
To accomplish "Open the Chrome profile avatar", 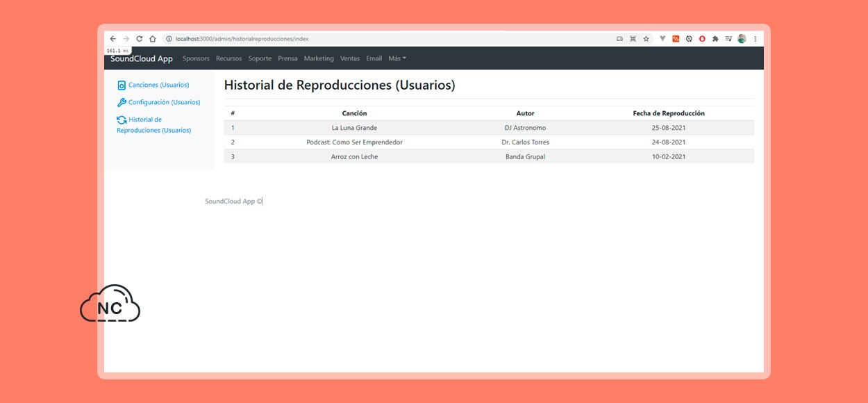I will point(742,39).
